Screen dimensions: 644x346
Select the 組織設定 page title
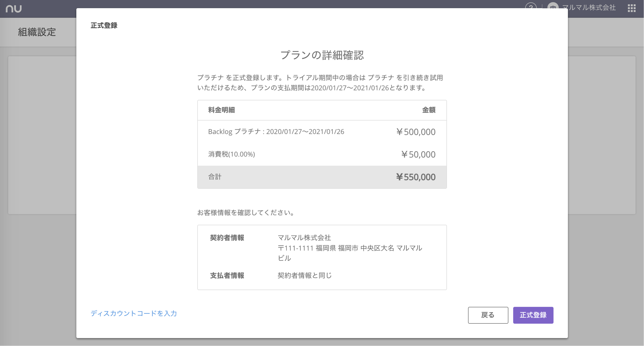click(37, 32)
